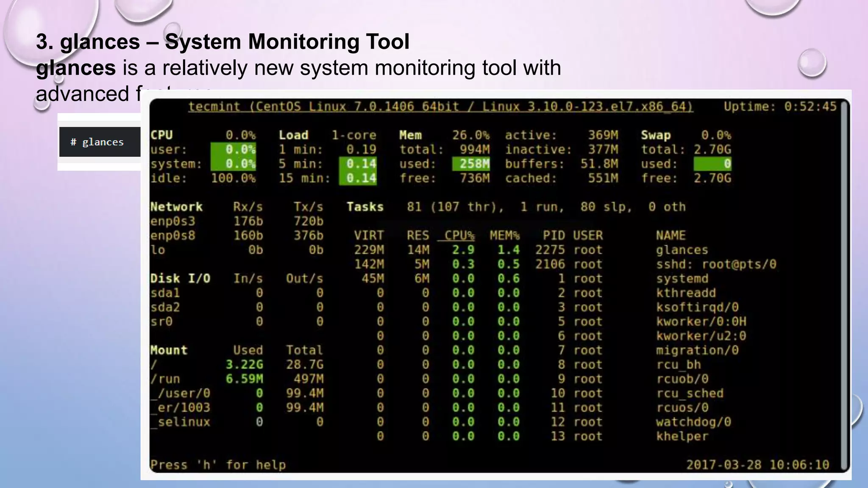Click the Uptime 0:52:45 value
Screen dimensions: 868x488
pyautogui.click(x=810, y=106)
